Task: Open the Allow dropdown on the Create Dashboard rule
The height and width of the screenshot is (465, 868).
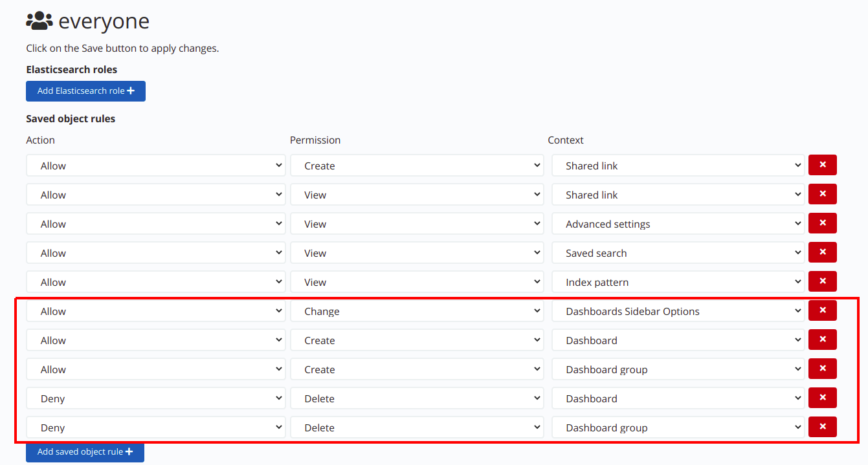Action: click(155, 340)
